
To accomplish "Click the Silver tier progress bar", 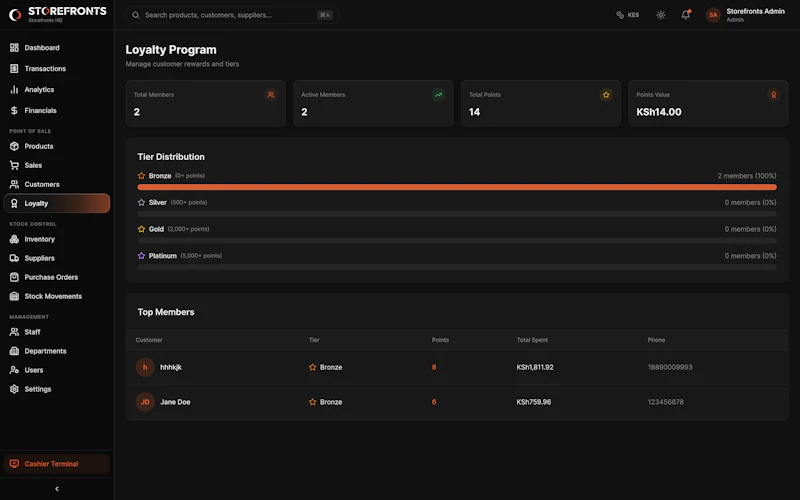I will pyautogui.click(x=457, y=214).
